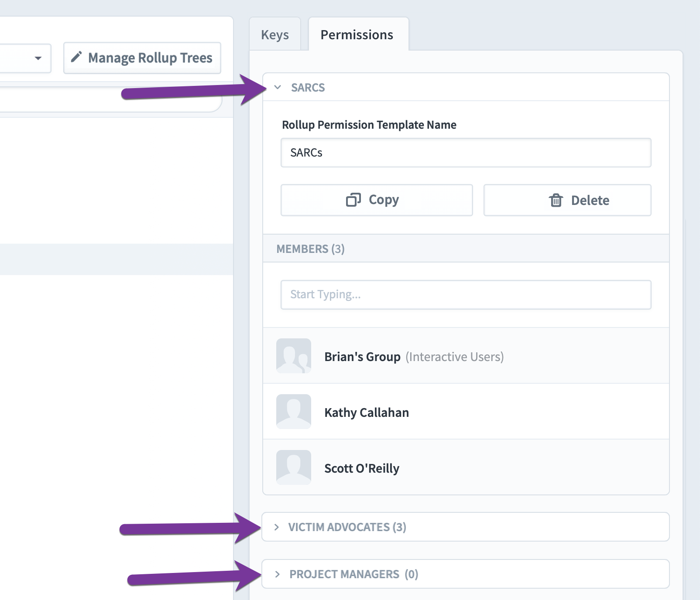Click the PROJECT MANAGERS (0) label

pos(354,574)
